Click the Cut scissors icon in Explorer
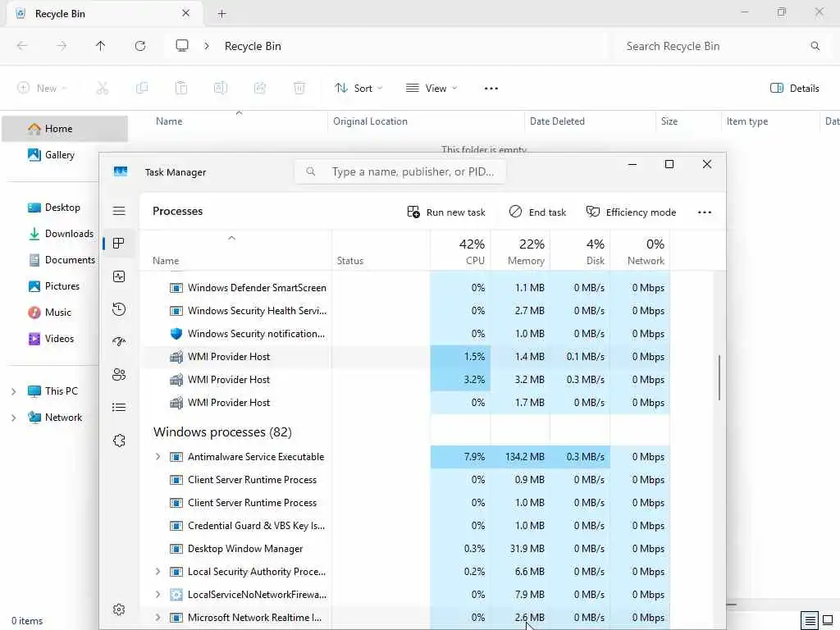This screenshot has width=840, height=630. (x=103, y=89)
